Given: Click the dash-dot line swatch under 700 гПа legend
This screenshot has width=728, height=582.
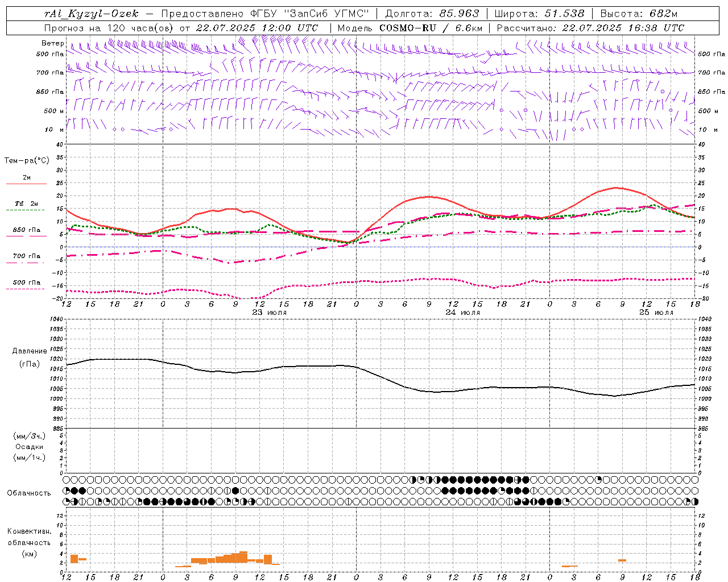Looking at the screenshot, I should click(x=26, y=263).
